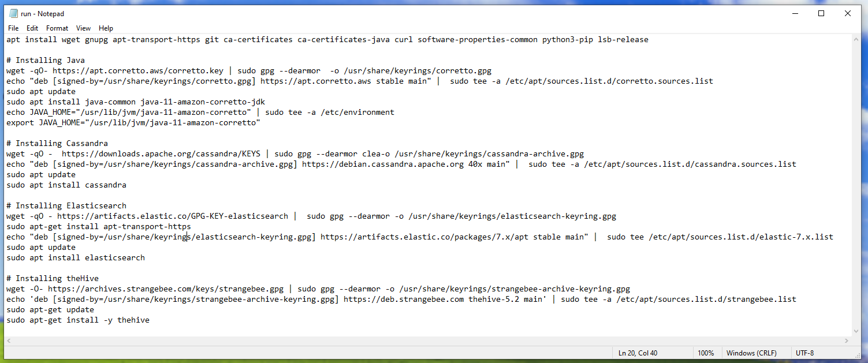Maximize the Notepad window

pyautogui.click(x=821, y=14)
